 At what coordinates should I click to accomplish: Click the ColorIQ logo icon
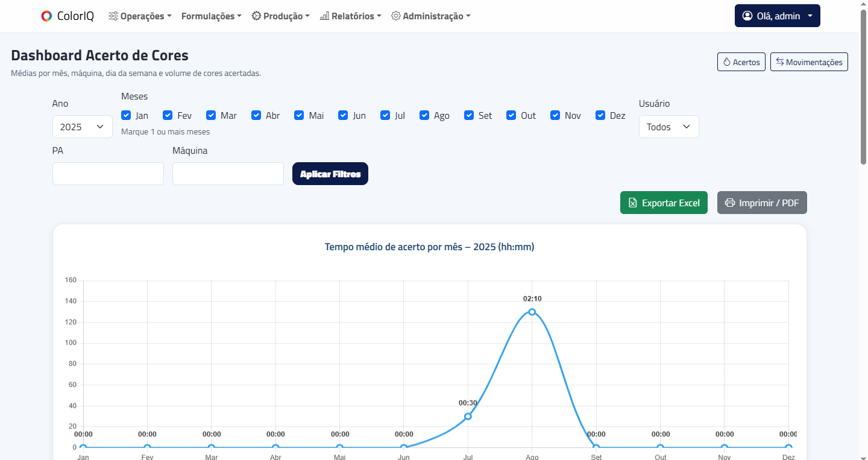click(46, 16)
